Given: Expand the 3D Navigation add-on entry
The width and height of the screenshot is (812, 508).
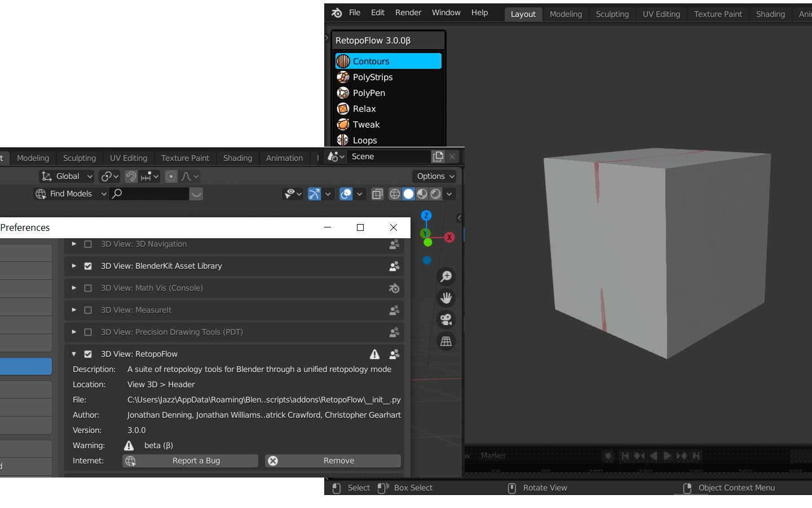Looking at the screenshot, I should point(74,244).
